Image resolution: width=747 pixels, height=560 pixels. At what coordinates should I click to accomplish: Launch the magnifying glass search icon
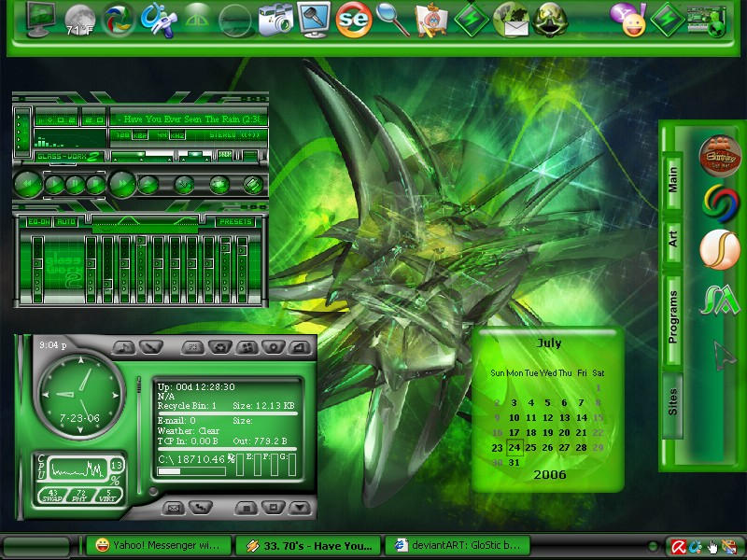(392, 20)
